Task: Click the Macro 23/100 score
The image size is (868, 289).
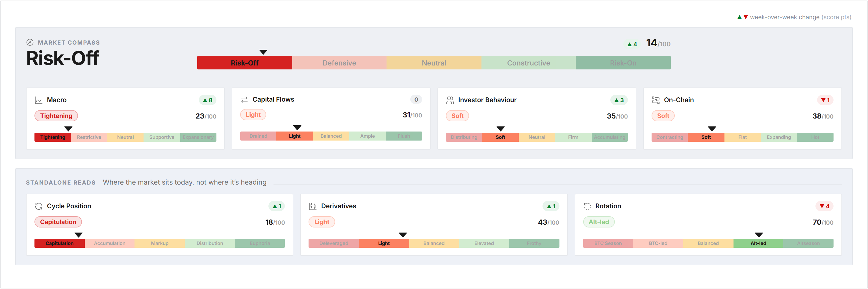Action: click(x=206, y=116)
